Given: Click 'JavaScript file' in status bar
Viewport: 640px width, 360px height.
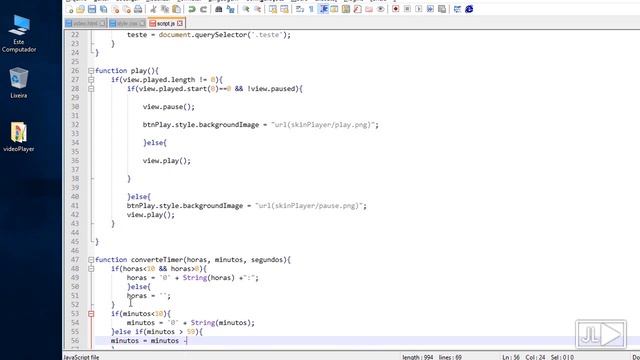Looking at the screenshot, I should pos(82,357).
